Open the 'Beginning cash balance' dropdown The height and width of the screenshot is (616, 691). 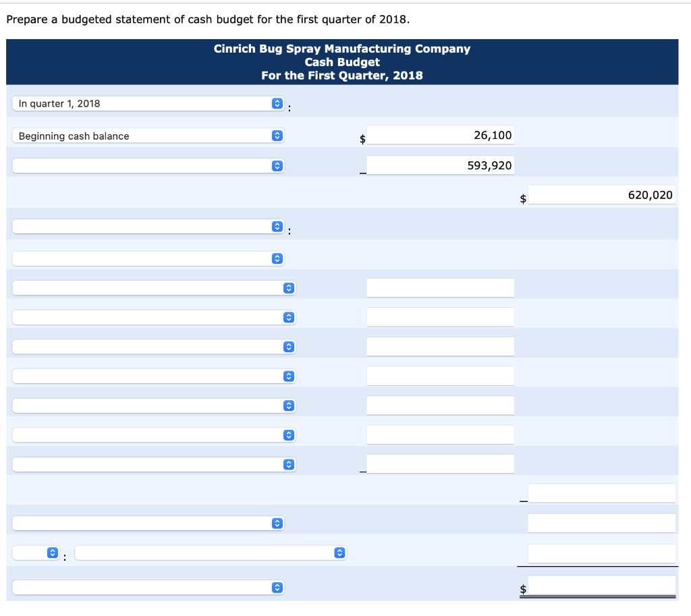point(148,136)
